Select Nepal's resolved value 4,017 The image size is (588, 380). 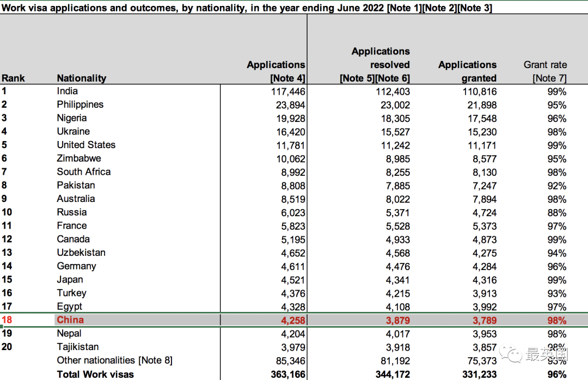tap(398, 334)
